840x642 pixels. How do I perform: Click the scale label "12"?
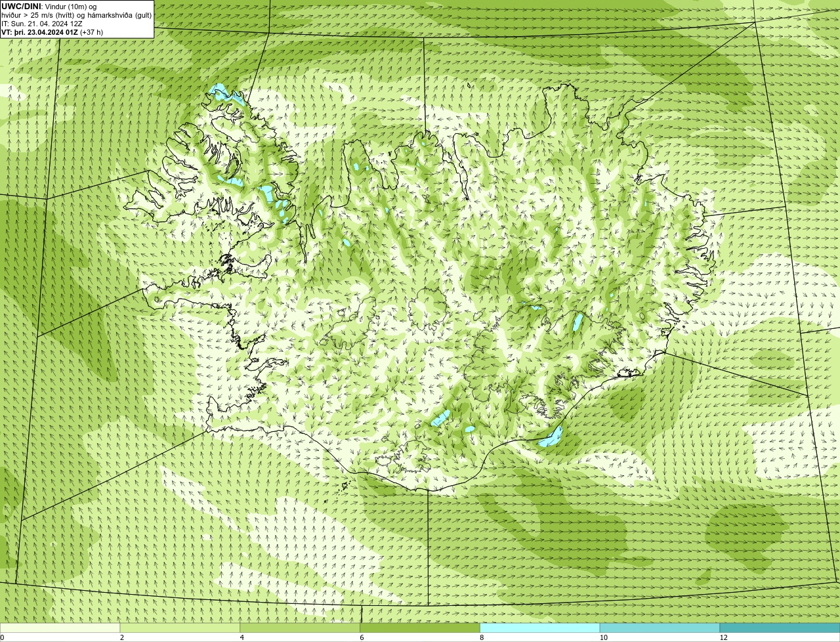723,637
